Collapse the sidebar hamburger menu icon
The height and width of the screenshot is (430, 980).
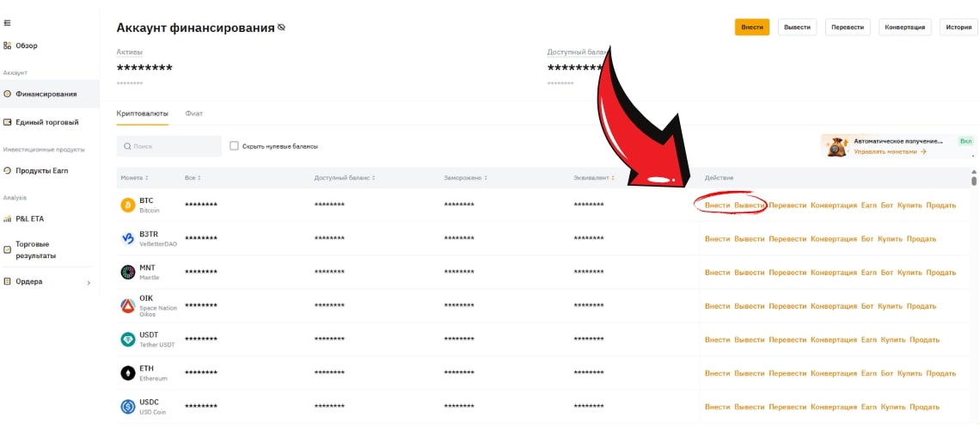click(x=7, y=23)
